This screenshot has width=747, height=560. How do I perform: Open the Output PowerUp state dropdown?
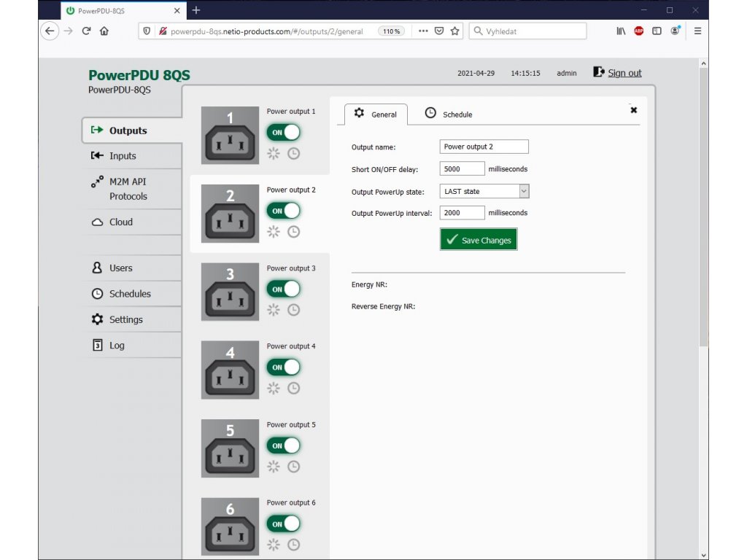(484, 192)
